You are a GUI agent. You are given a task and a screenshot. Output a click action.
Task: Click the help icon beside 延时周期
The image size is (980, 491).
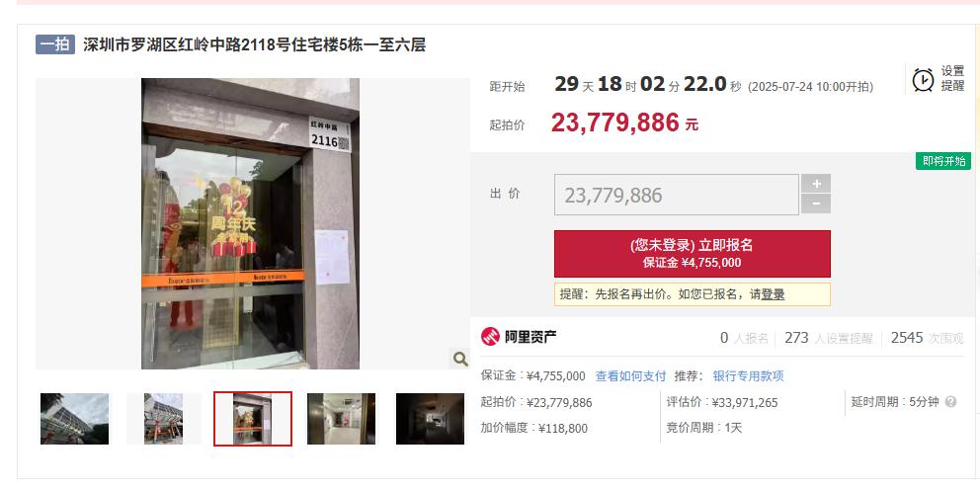[950, 402]
